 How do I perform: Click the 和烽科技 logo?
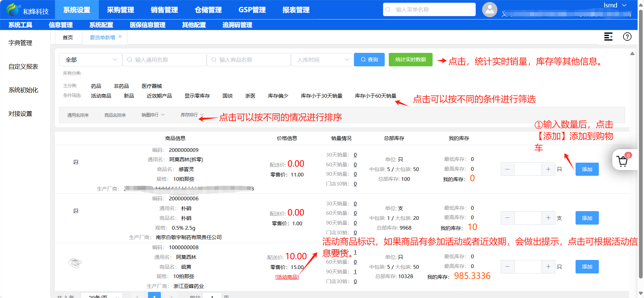pyautogui.click(x=28, y=10)
